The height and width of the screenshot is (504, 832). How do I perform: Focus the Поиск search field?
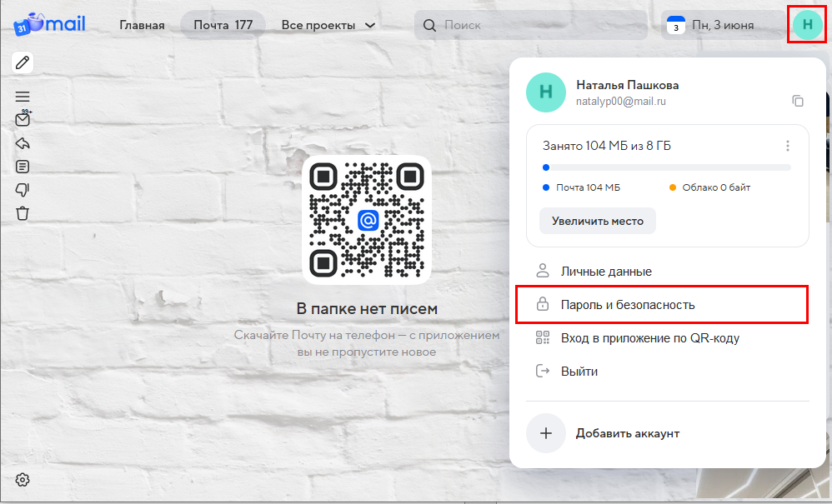click(534, 25)
